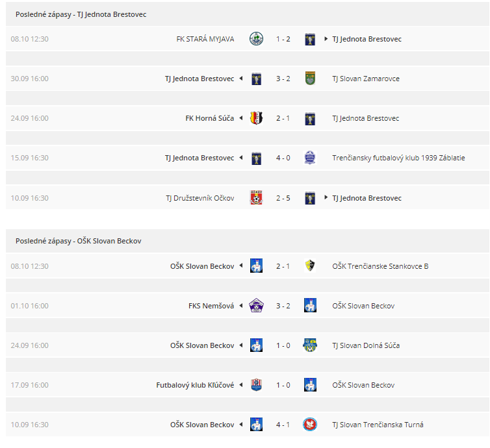
Task: Click the TJ Družstevník Očkov red crest
Action: click(x=256, y=197)
